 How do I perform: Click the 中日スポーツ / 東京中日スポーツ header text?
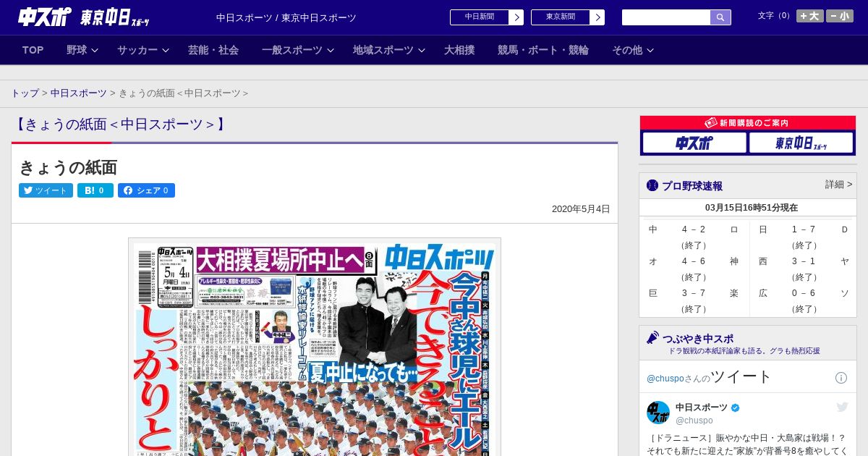pos(286,17)
